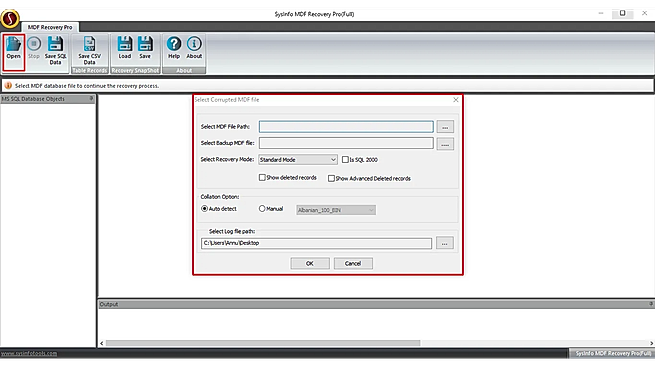Minimize the application window

[x=601, y=13]
